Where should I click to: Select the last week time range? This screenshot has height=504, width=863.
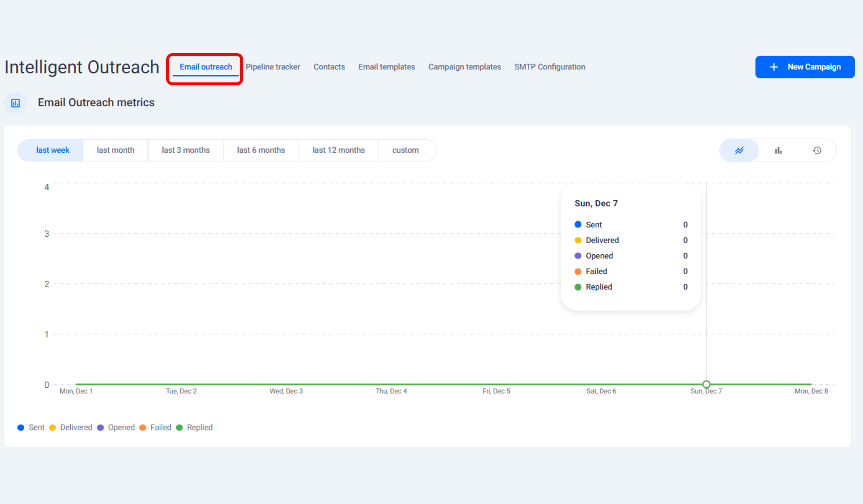[x=53, y=150]
